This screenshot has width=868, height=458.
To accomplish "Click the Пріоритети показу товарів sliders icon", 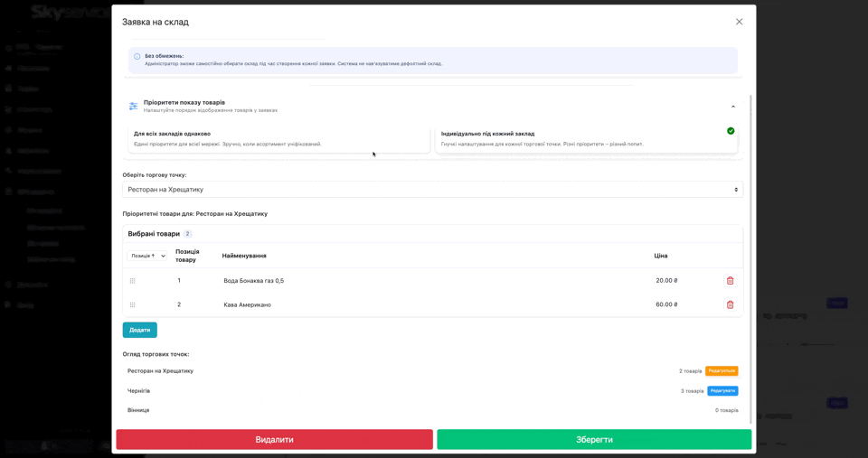I will (134, 106).
